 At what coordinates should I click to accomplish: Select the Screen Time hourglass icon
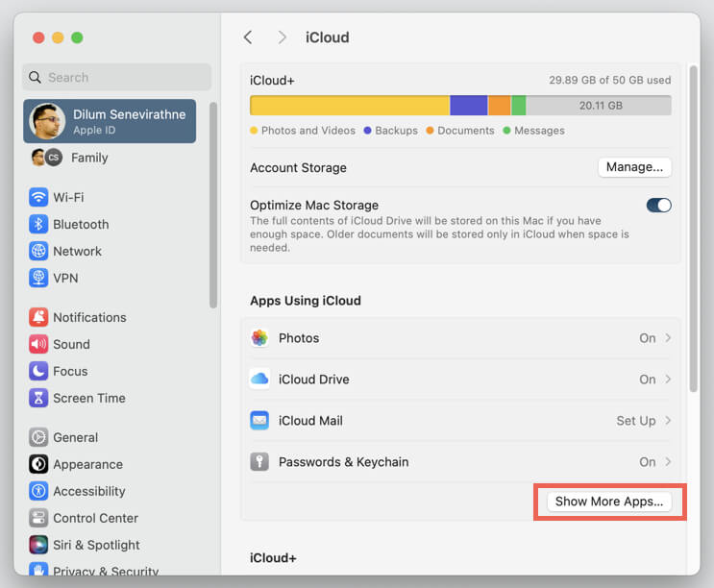coord(38,398)
